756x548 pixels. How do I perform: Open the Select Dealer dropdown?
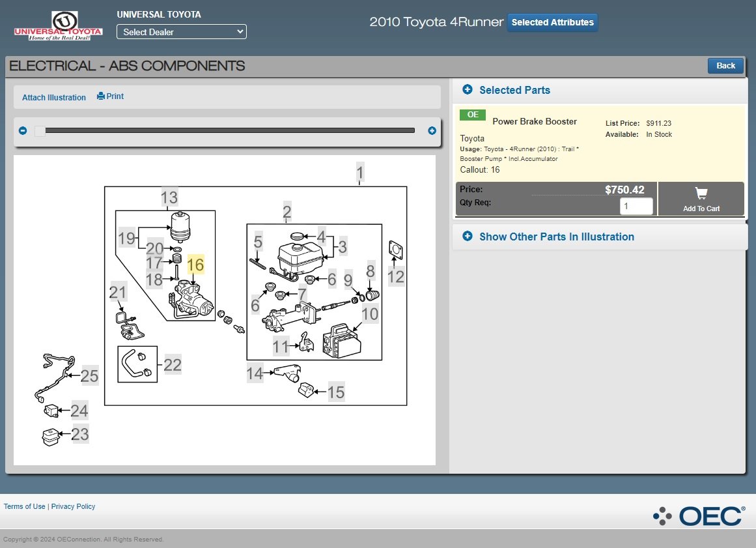click(x=181, y=32)
